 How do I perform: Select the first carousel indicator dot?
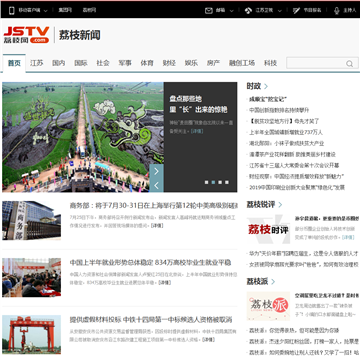206,182
